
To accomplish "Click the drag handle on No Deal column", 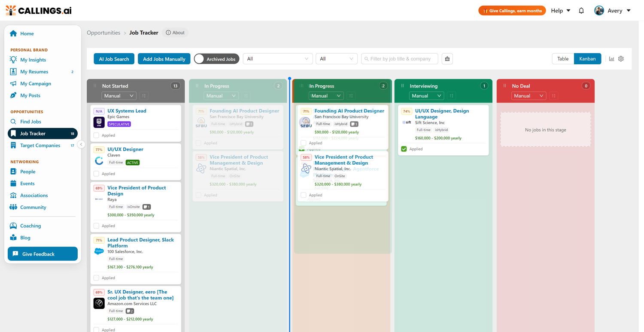I will [x=504, y=86].
